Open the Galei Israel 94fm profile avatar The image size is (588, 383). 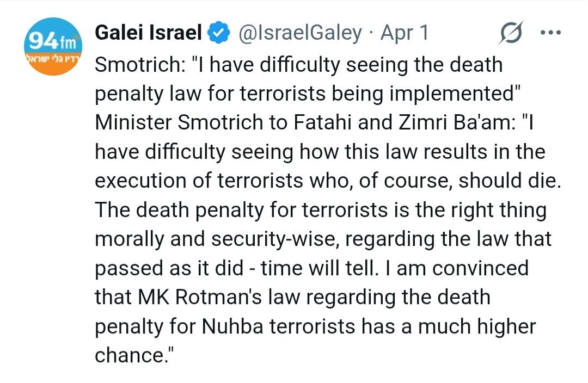[53, 47]
